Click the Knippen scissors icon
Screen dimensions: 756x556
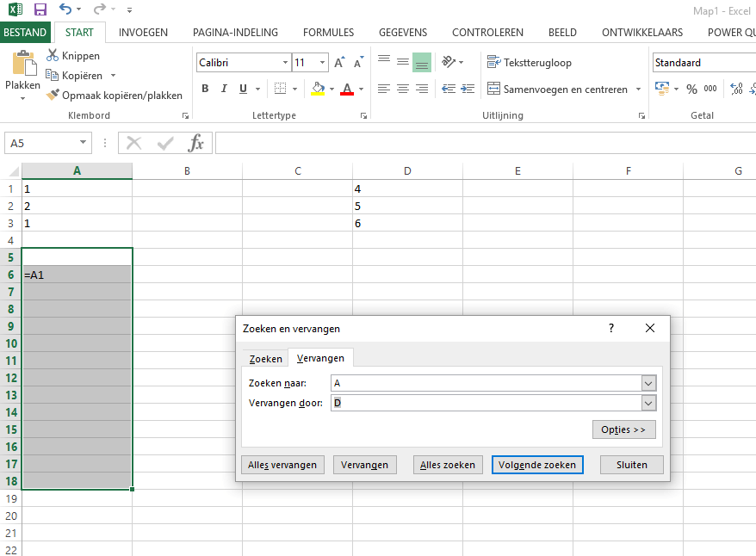coord(53,56)
